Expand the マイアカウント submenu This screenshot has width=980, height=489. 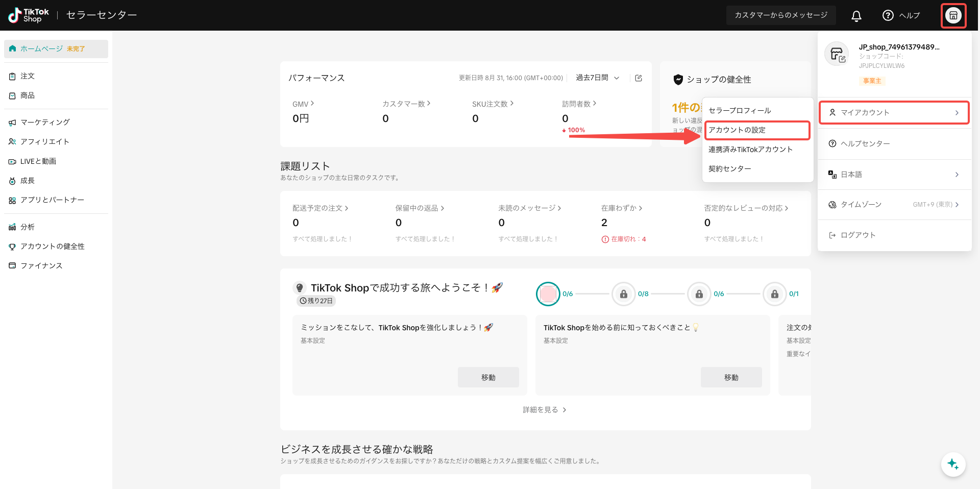coord(894,113)
